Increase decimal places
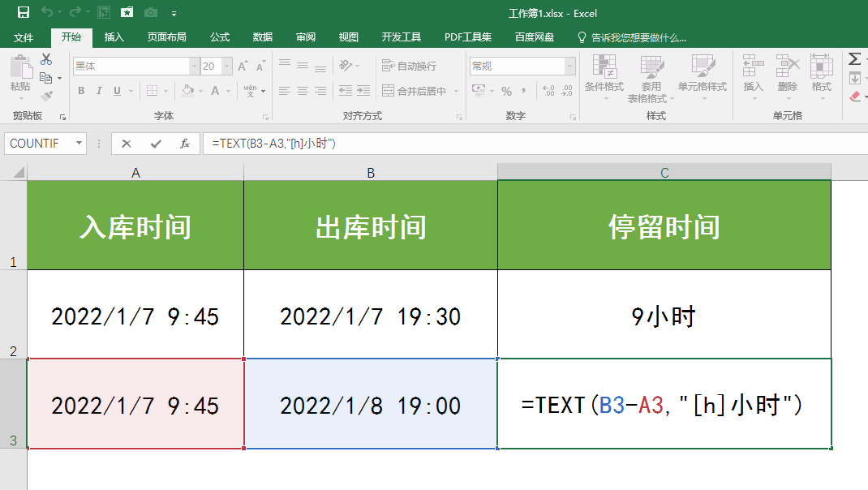The width and height of the screenshot is (868, 490). (x=548, y=92)
